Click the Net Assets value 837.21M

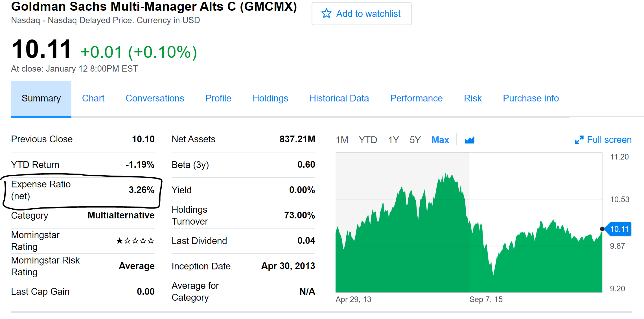(x=297, y=139)
